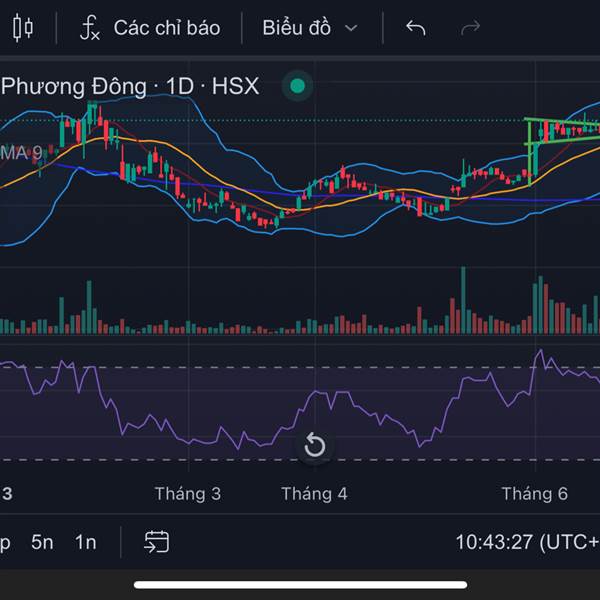This screenshot has width=600, height=600.
Task: Undo the last chart action
Action: pyautogui.click(x=416, y=28)
